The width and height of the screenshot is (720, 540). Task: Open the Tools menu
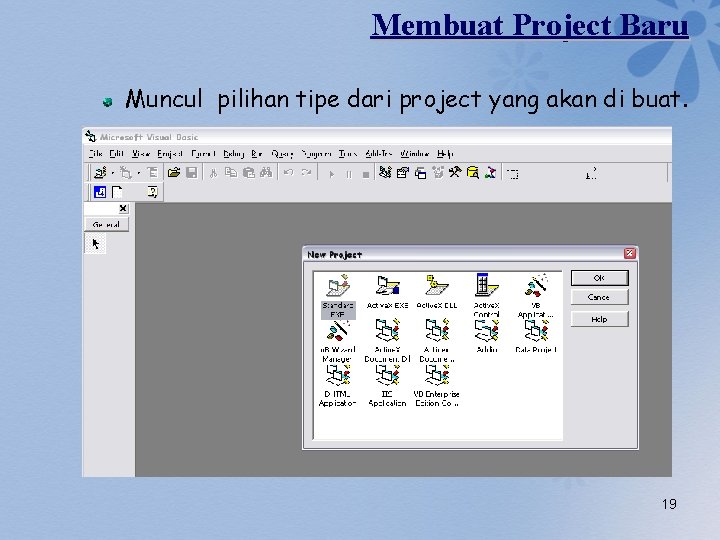[x=348, y=153]
